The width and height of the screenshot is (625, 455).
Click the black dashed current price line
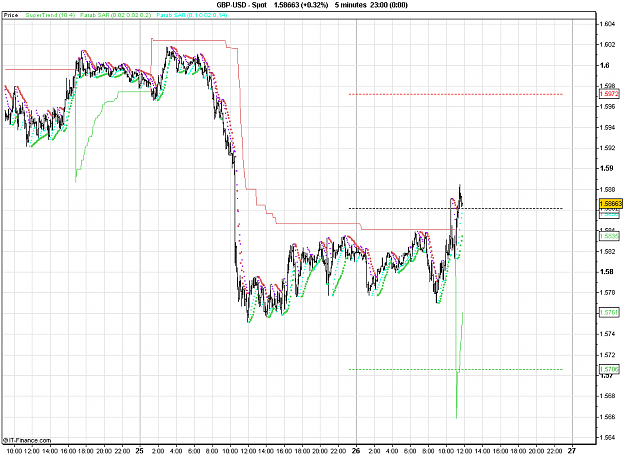(x=456, y=208)
